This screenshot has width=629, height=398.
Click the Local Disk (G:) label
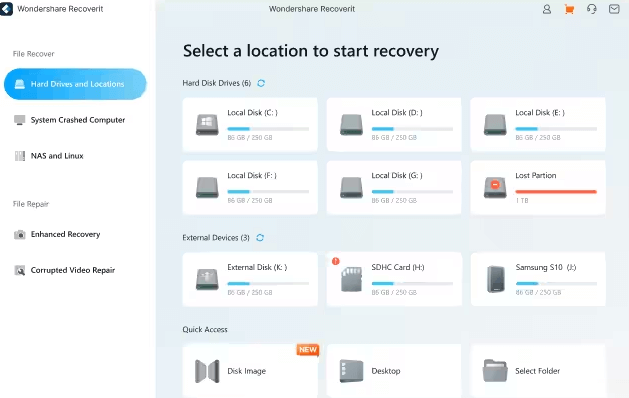point(397,176)
